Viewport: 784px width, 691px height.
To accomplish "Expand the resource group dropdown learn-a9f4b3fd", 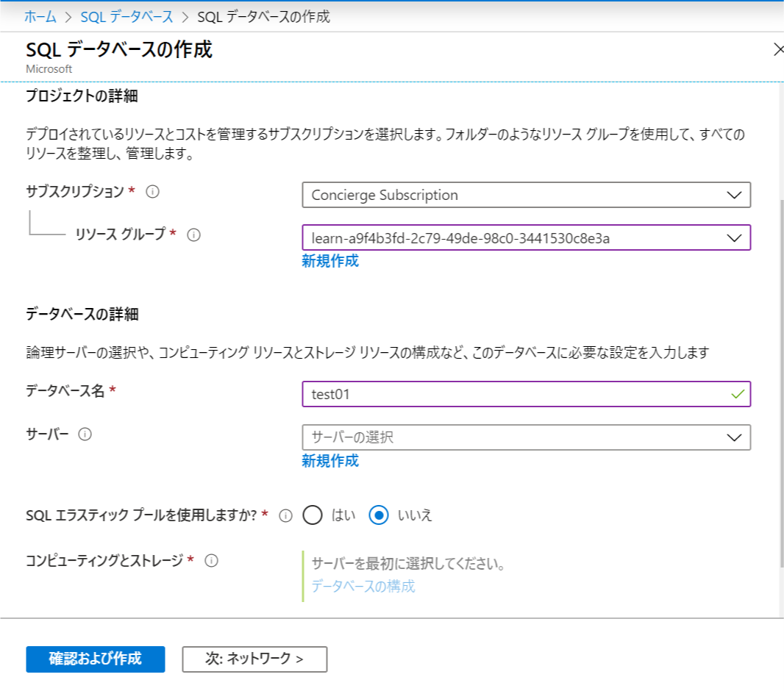I will pyautogui.click(x=526, y=238).
